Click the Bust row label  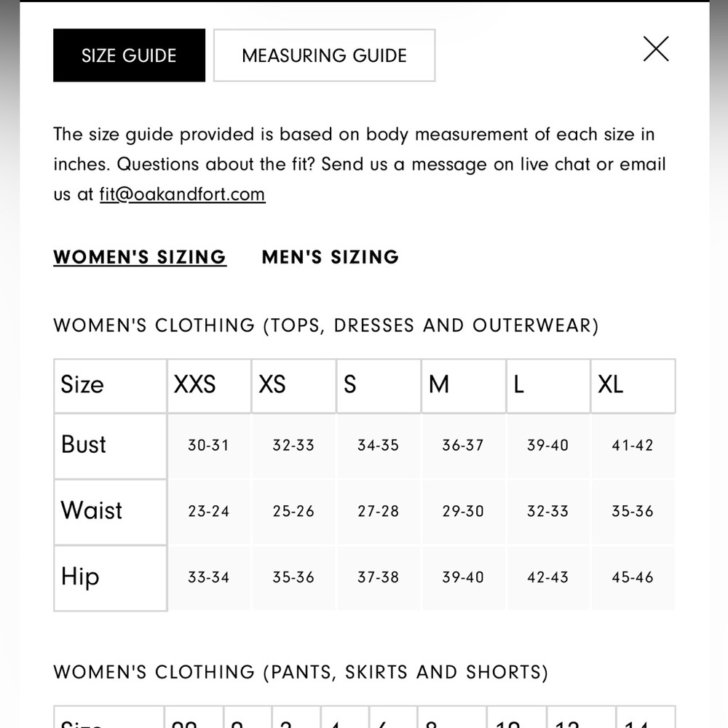coord(110,446)
